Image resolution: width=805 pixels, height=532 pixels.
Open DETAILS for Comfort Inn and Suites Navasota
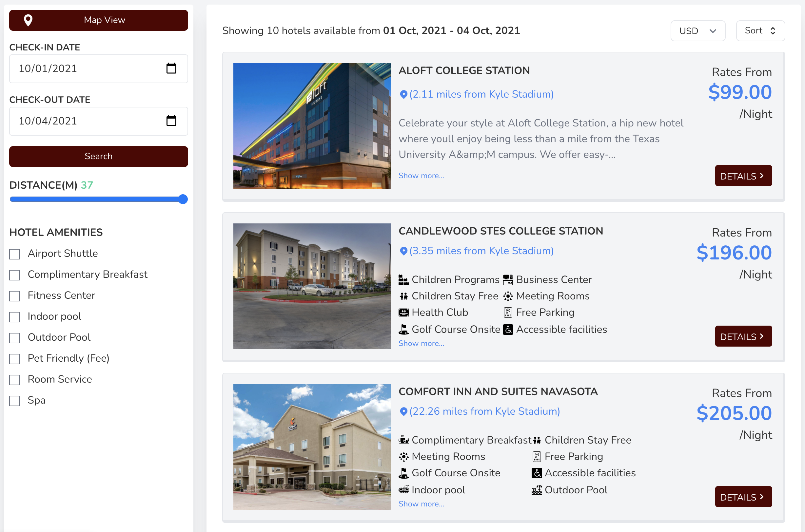(x=743, y=497)
